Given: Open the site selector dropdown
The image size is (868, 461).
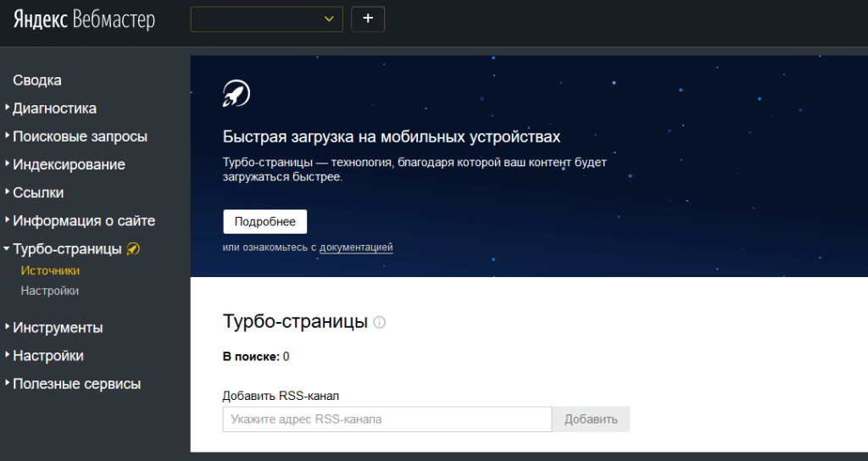Looking at the screenshot, I should [x=266, y=19].
